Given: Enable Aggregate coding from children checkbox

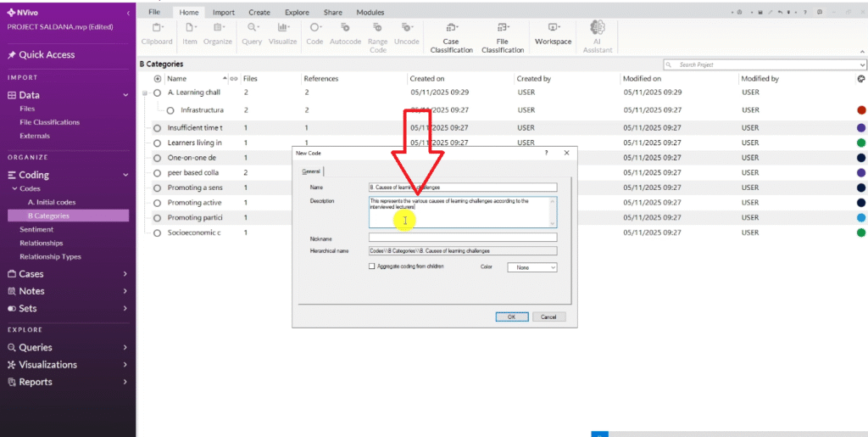Looking at the screenshot, I should click(372, 266).
